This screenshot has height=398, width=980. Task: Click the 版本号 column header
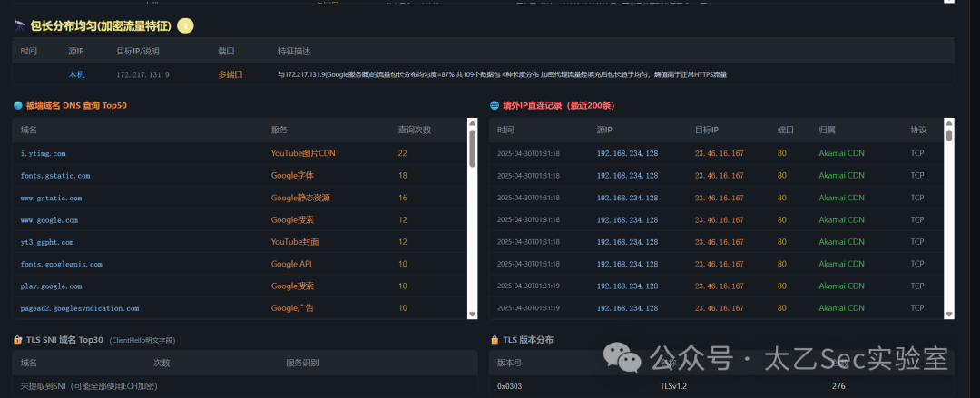509,363
